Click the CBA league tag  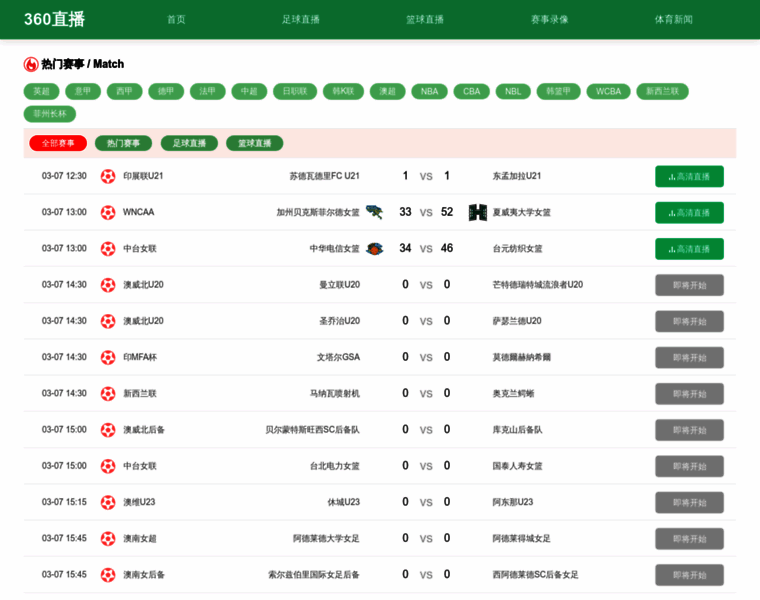tap(472, 92)
